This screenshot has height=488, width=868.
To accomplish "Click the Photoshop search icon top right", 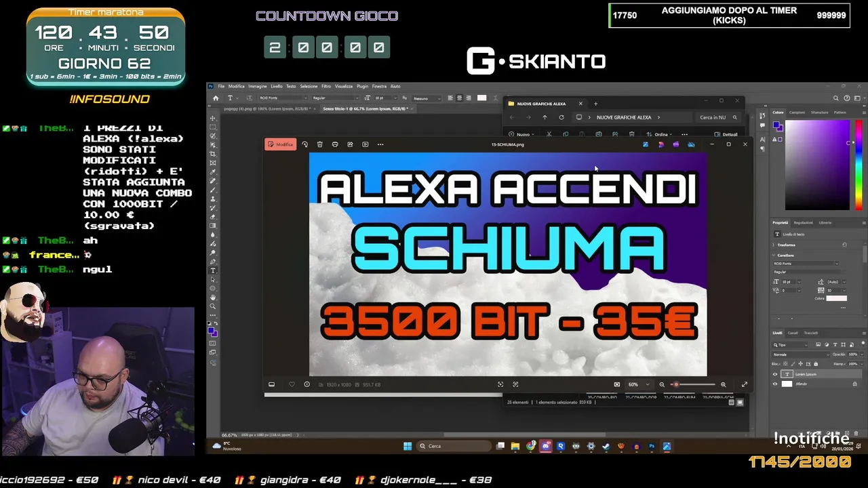I will click(x=837, y=98).
